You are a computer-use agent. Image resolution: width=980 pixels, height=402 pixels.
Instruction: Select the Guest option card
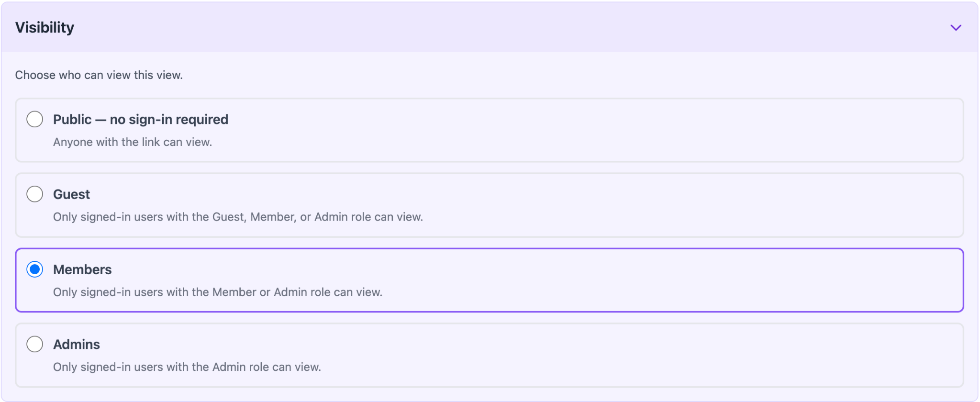490,205
